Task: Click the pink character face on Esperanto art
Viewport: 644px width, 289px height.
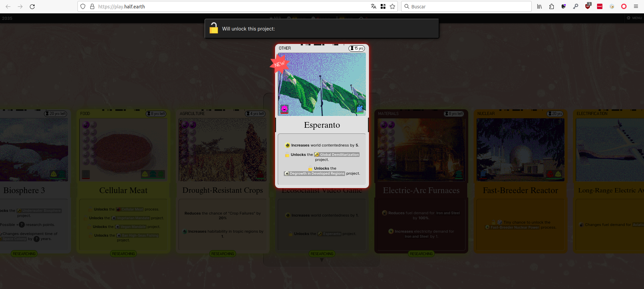Action: [284, 109]
